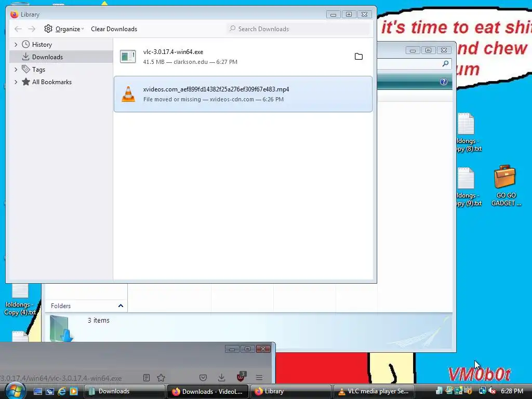532x399 pixels.
Task: Switch to the Downloads Explorer taskbar button
Action: point(124,391)
